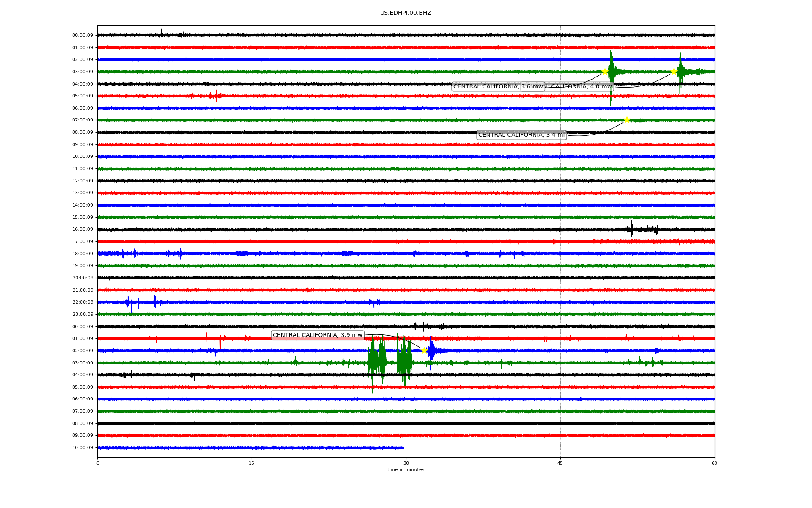This screenshot has height=508, width=812.
Task: Click the 14:00:09 time row label
Action: click(x=82, y=205)
